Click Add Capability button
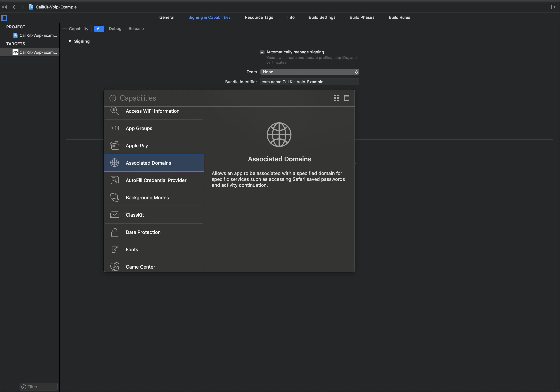 point(76,29)
